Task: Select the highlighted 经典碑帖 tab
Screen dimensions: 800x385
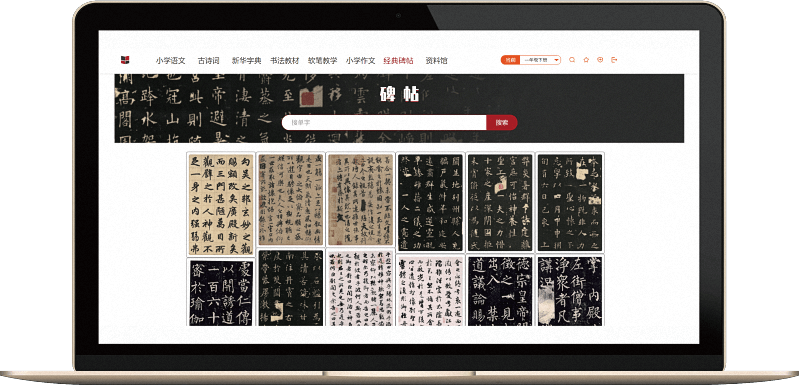Action: tap(398, 61)
